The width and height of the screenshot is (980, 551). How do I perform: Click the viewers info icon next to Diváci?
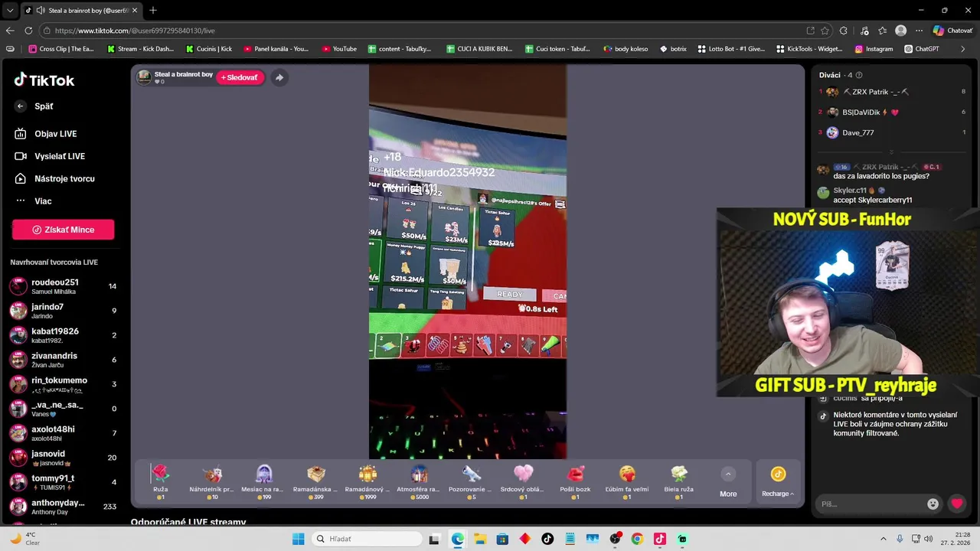click(x=859, y=75)
